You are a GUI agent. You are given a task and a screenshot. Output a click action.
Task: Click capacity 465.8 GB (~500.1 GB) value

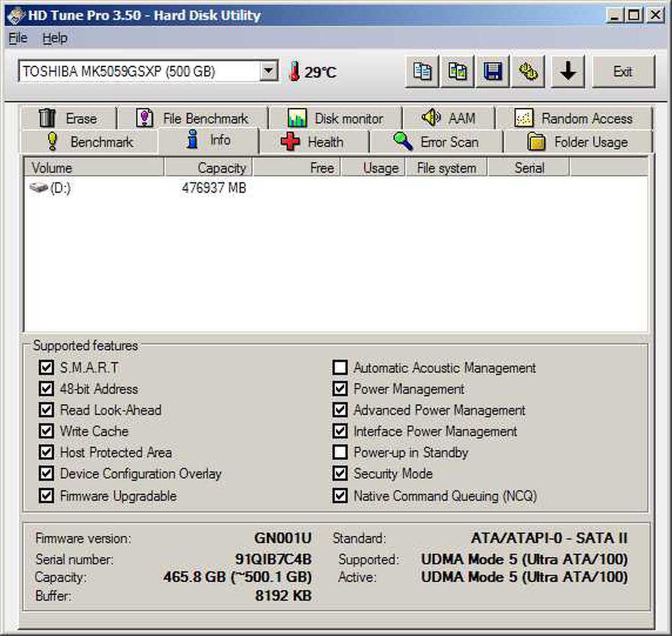pos(237,577)
